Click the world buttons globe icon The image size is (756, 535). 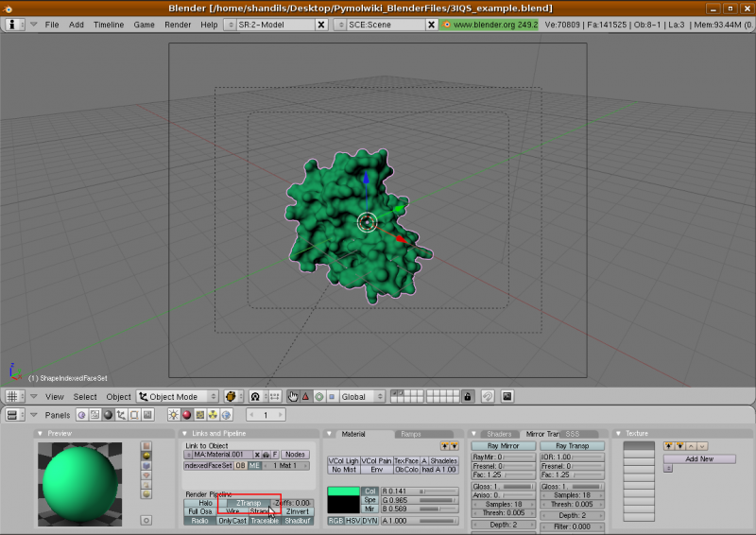tap(226, 415)
